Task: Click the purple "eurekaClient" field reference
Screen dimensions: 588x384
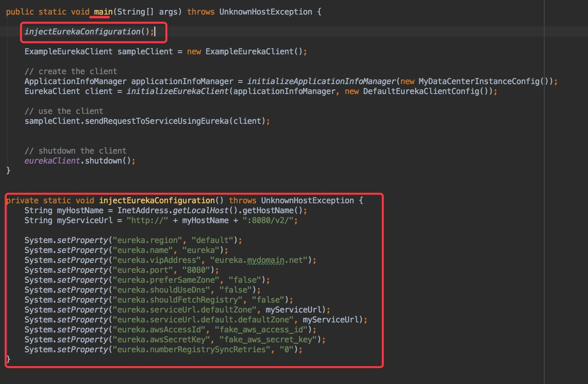Action: click(52, 161)
